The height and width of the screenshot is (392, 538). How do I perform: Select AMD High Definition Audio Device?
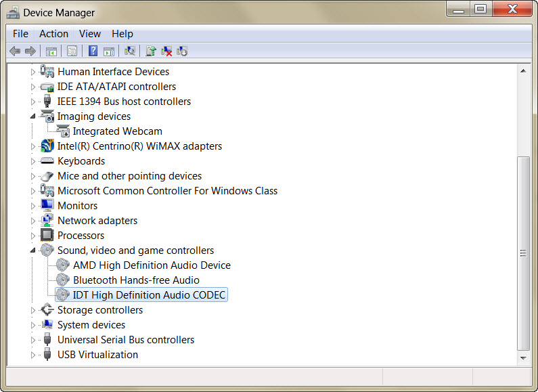(x=152, y=265)
